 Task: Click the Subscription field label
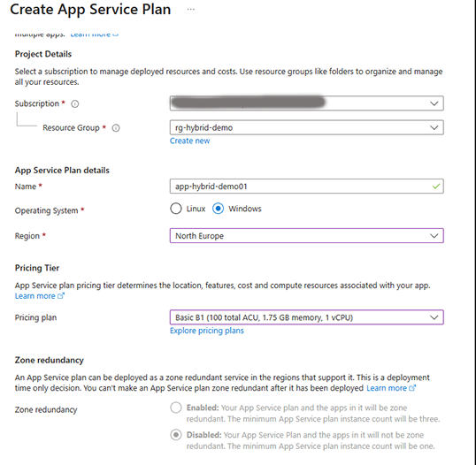[x=37, y=103]
